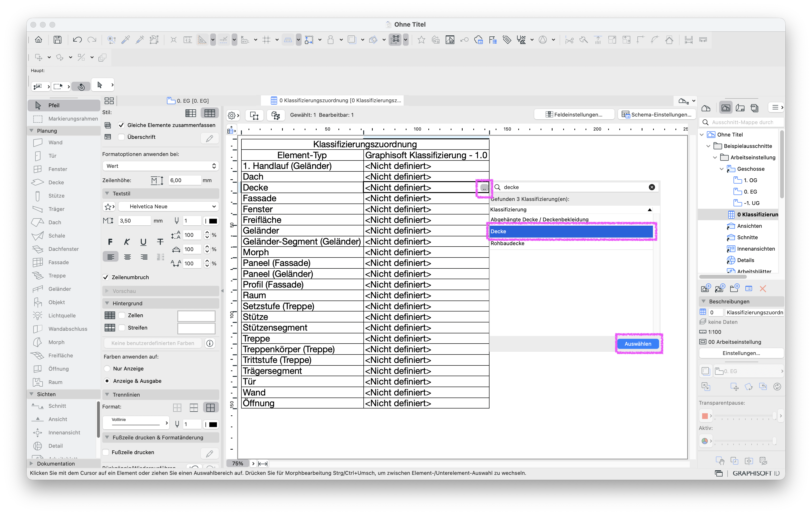
Task: Expand the Vorschau section
Action: (x=107, y=291)
